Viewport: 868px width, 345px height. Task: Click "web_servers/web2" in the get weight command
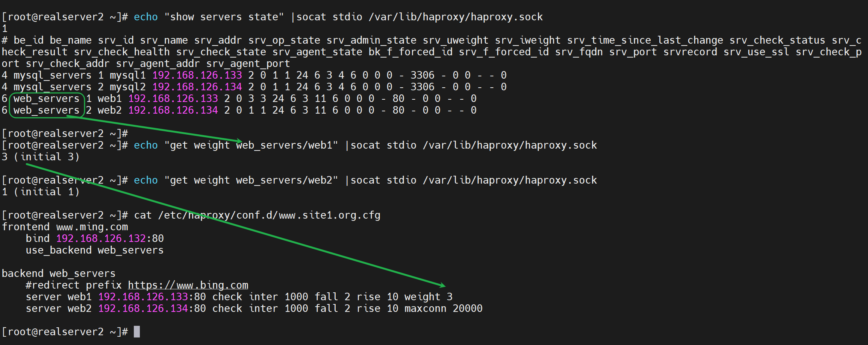point(284,180)
